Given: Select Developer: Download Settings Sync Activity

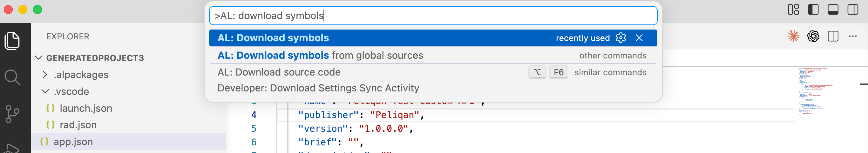Looking at the screenshot, I should tap(433, 88).
